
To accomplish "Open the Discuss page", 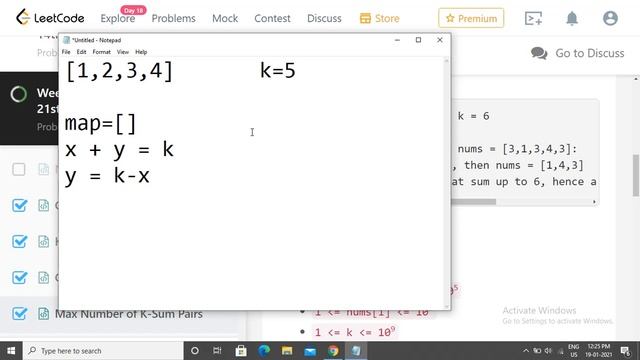I will coord(324,18).
